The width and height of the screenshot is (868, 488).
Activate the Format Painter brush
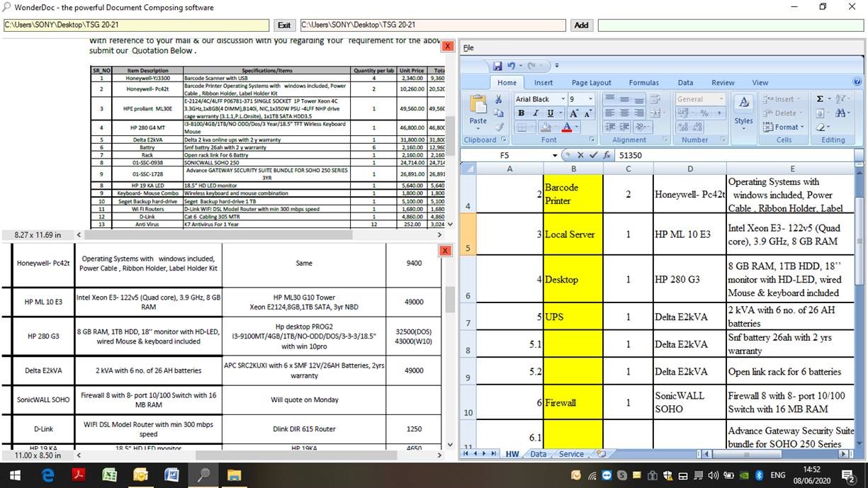[498, 127]
